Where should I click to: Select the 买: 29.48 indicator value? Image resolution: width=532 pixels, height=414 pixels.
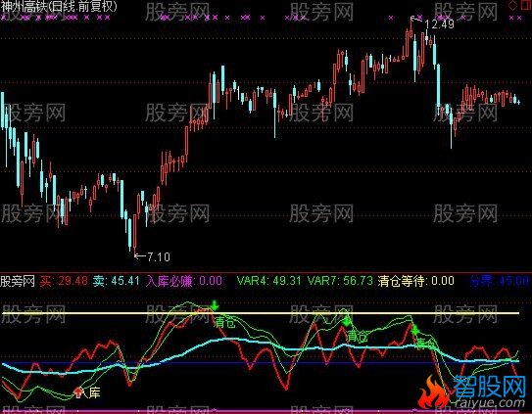(64, 281)
